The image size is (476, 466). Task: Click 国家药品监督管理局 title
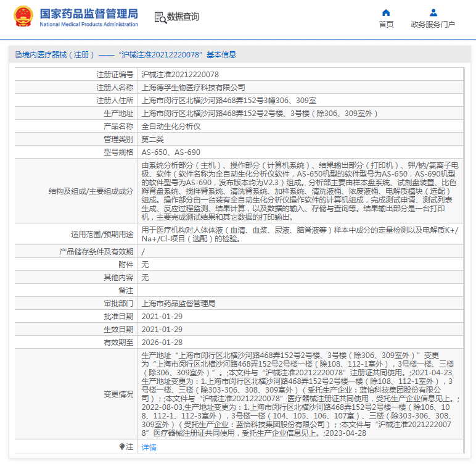pyautogui.click(x=89, y=14)
